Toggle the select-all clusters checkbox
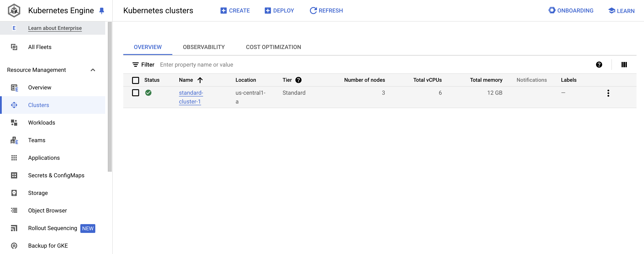This screenshot has width=644, height=254. [x=135, y=80]
